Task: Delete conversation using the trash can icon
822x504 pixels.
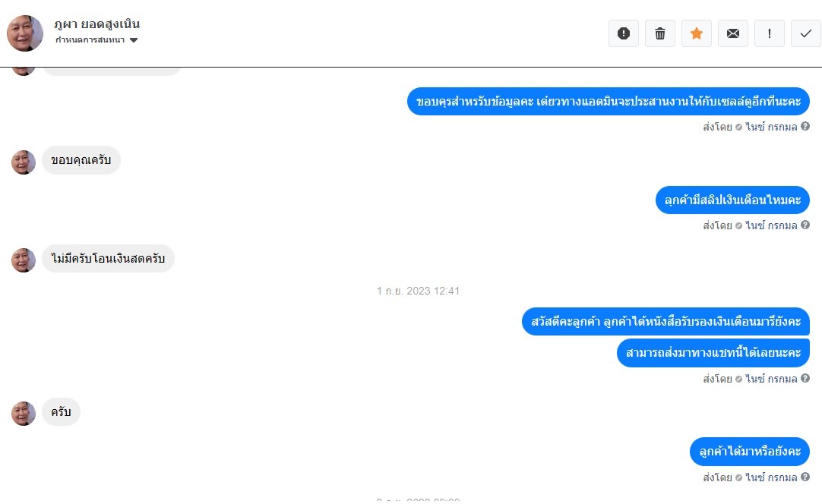Action: pyautogui.click(x=660, y=33)
